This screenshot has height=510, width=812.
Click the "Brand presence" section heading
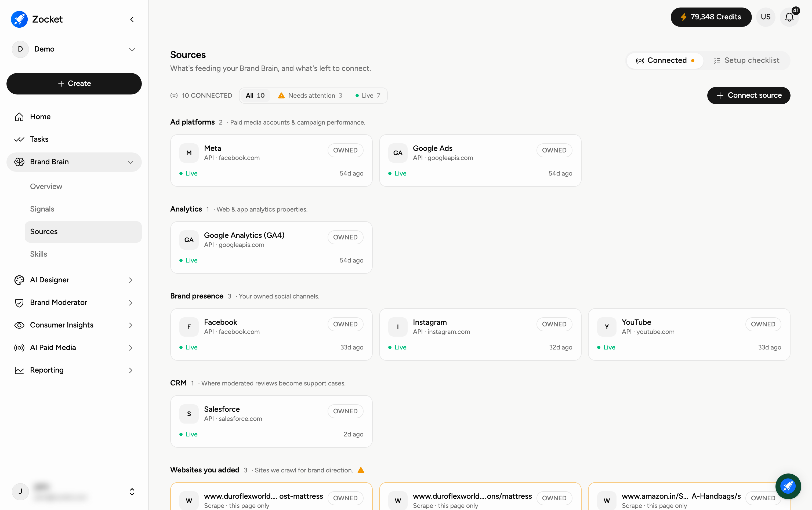[x=197, y=296]
